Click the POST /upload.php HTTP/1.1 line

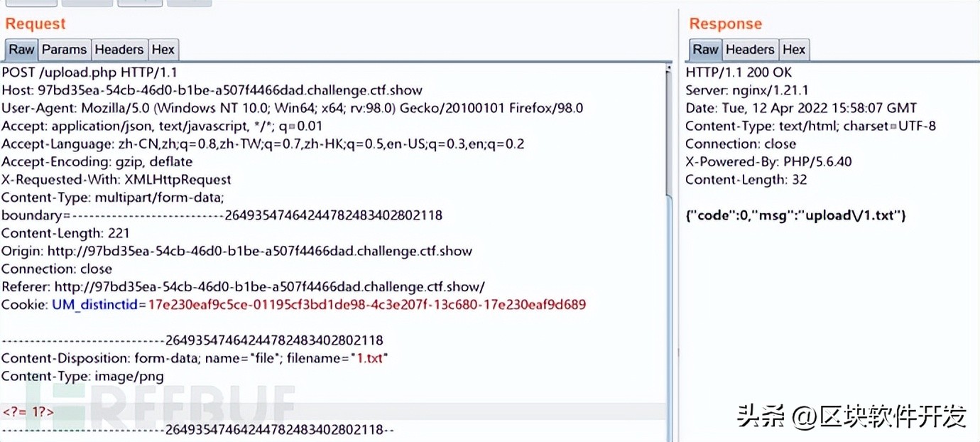(89, 72)
